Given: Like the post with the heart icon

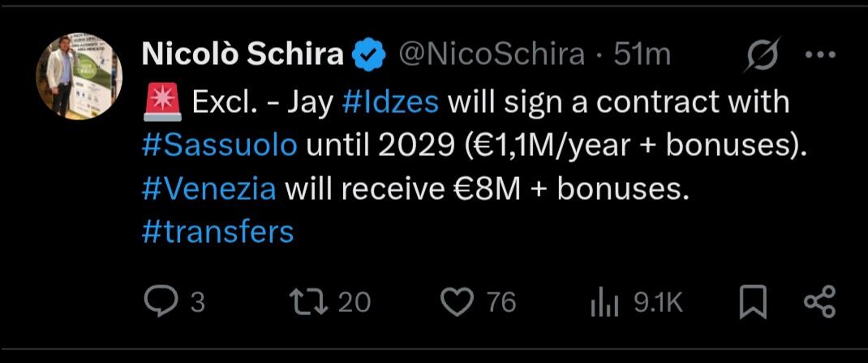Looking at the screenshot, I should (x=461, y=303).
